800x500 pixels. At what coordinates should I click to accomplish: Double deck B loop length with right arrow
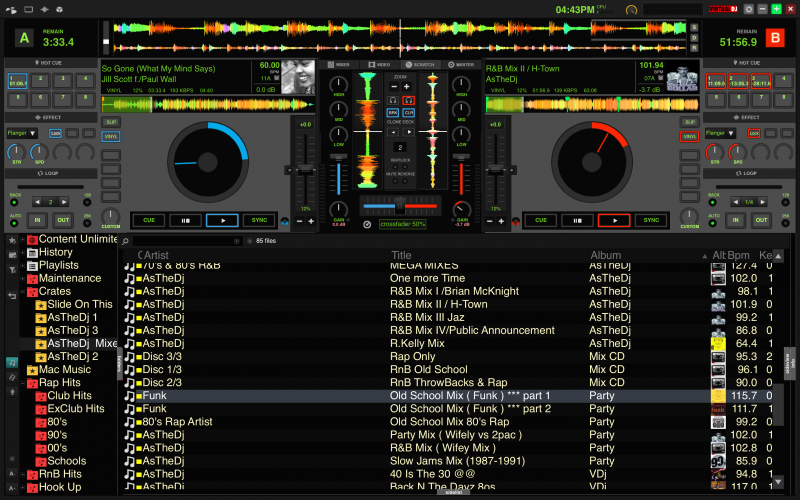[762, 202]
